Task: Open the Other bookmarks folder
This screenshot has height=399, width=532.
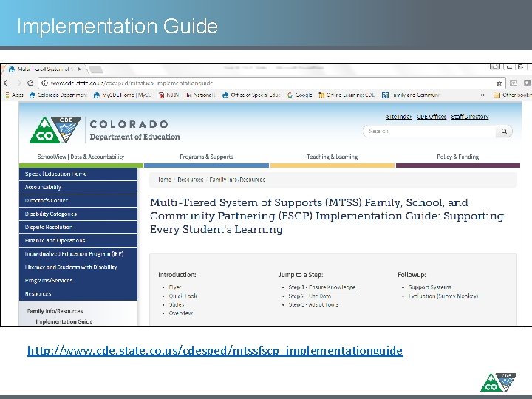Action: click(x=512, y=95)
